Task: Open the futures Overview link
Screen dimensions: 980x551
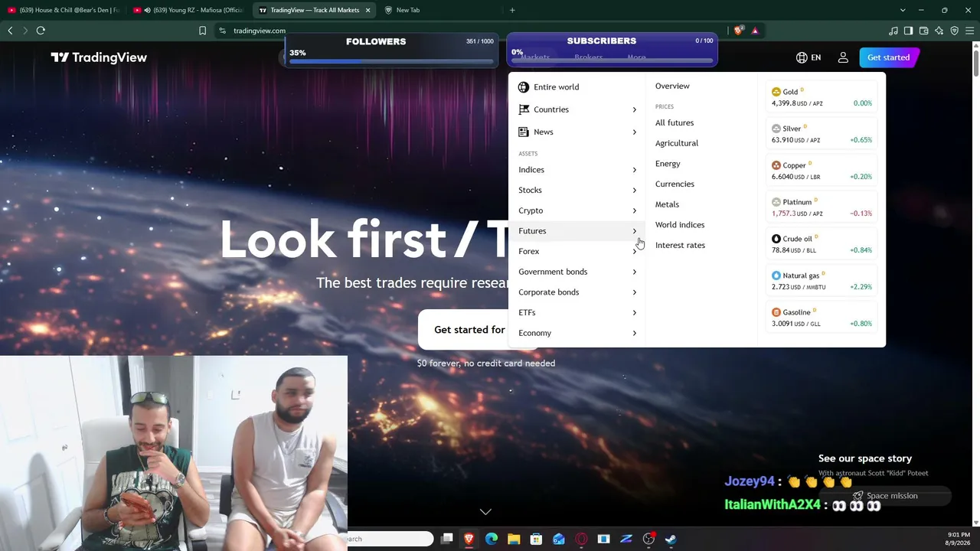Action: [672, 86]
